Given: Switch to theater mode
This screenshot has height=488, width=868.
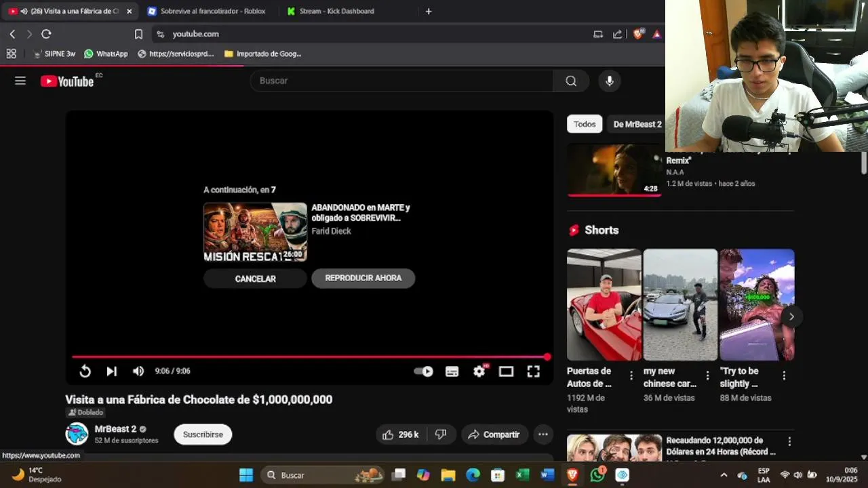Looking at the screenshot, I should 507,371.
